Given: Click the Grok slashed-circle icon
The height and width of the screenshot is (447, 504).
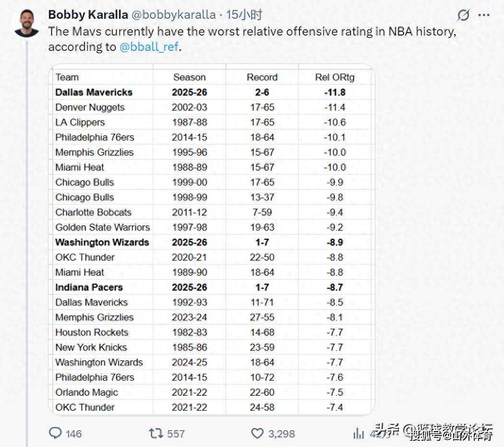Looking at the screenshot, I should (462, 16).
